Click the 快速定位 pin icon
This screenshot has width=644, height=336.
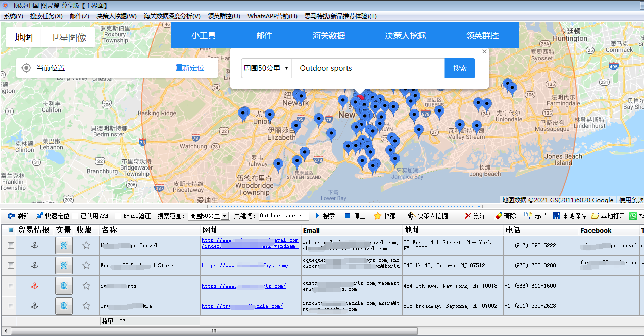click(x=40, y=216)
